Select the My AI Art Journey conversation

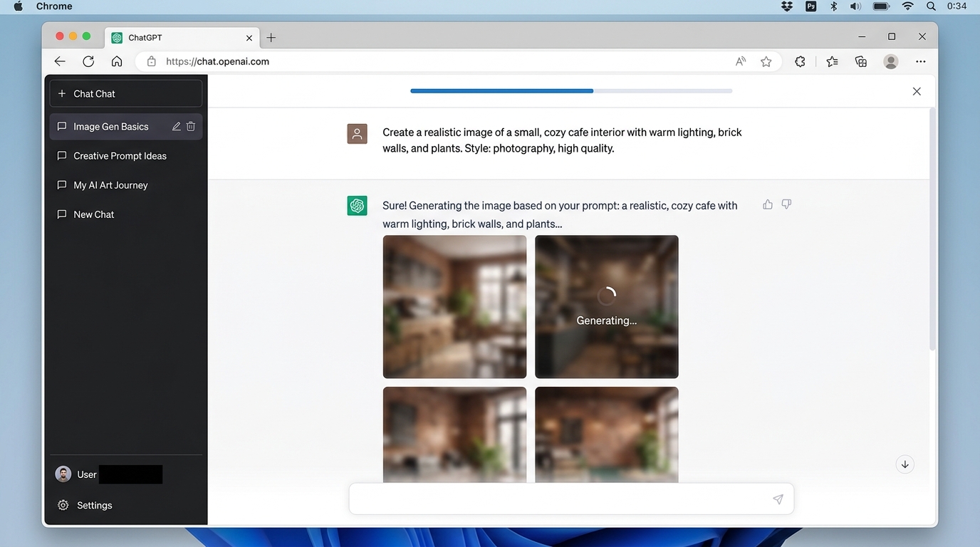coord(110,185)
